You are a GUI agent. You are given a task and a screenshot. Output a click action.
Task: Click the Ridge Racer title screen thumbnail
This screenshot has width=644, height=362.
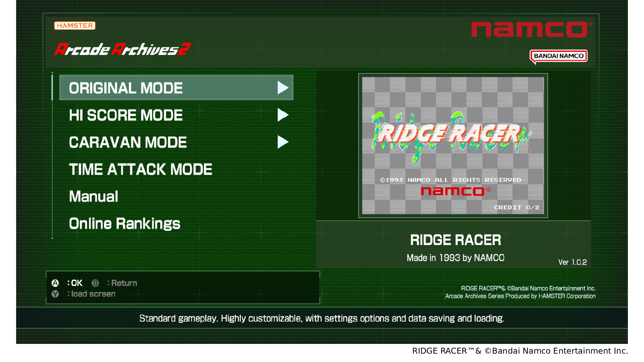click(453, 145)
